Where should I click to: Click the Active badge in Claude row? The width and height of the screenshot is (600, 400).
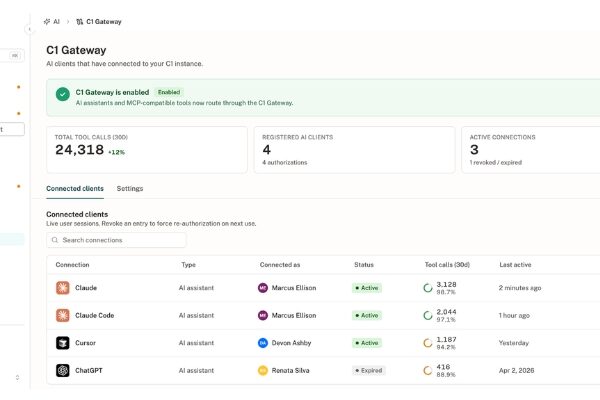coord(367,288)
